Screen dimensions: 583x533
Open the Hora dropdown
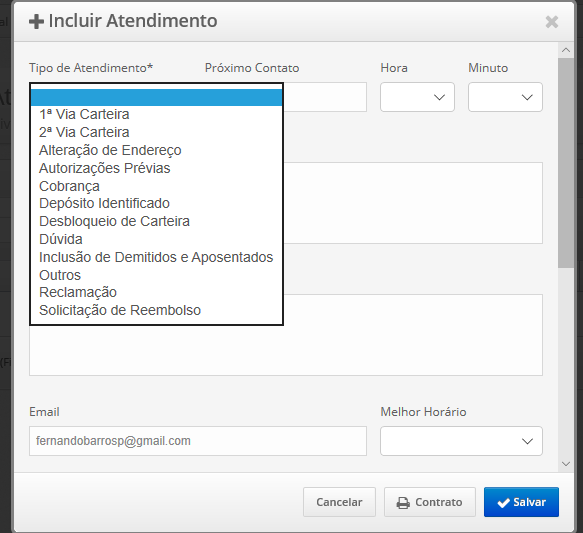417,97
